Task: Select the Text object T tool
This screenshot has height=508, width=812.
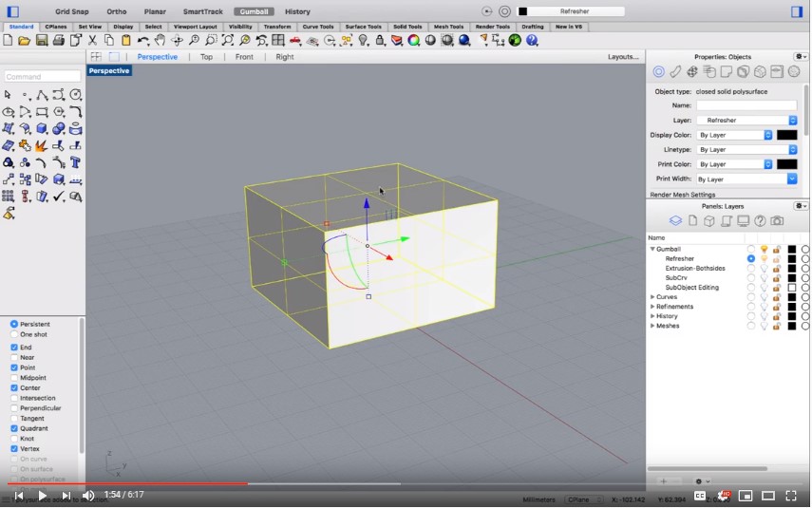Action: 76,162
